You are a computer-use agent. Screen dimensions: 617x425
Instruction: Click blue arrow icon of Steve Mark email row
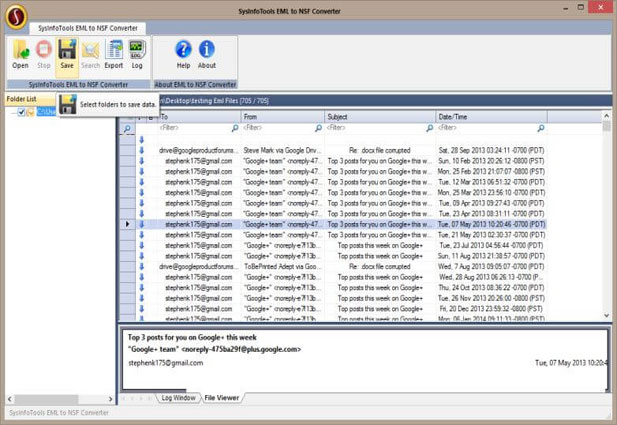pos(142,150)
